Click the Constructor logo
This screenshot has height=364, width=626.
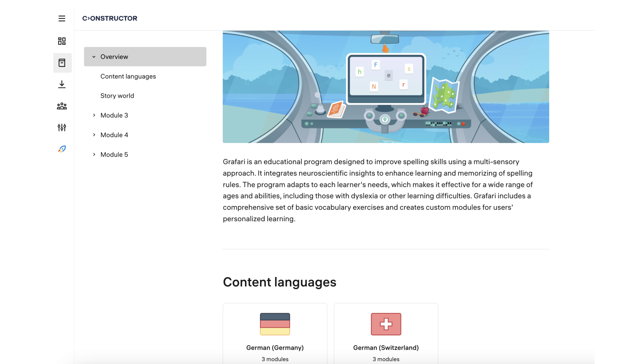click(110, 18)
